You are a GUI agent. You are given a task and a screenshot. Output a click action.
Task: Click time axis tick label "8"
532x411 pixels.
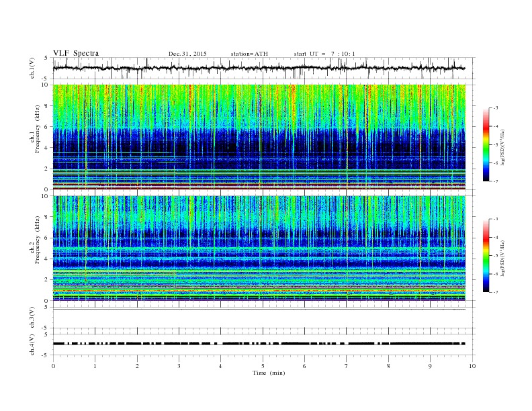click(388, 366)
